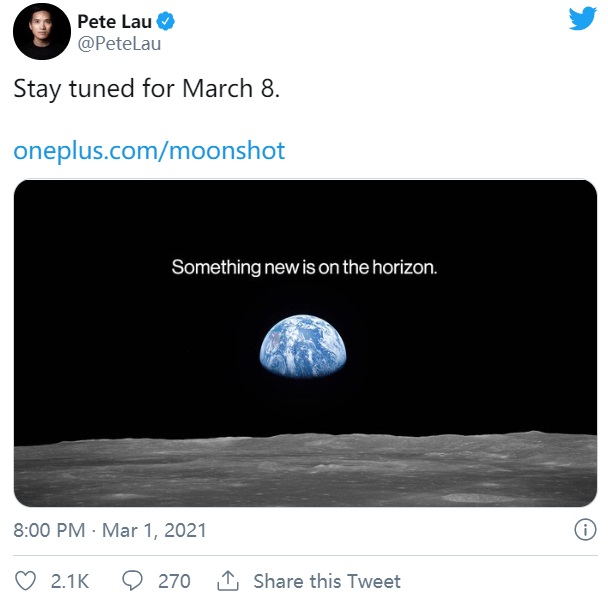View the 270 replies count
This screenshot has width=608, height=600.
click(174, 581)
